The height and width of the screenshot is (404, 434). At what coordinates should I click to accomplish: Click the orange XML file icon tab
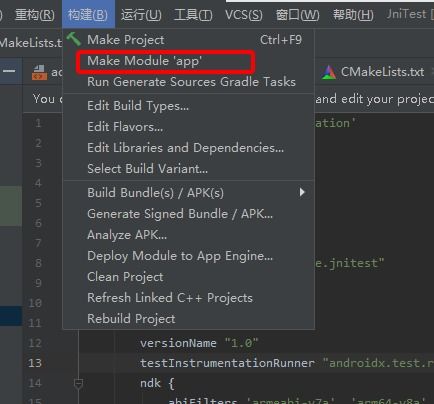(x=39, y=72)
